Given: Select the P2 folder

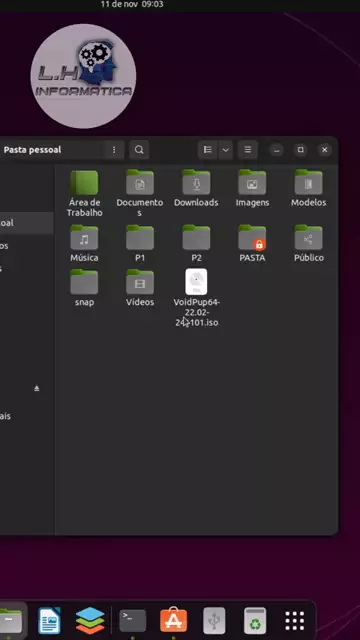Looking at the screenshot, I should pos(196,244).
